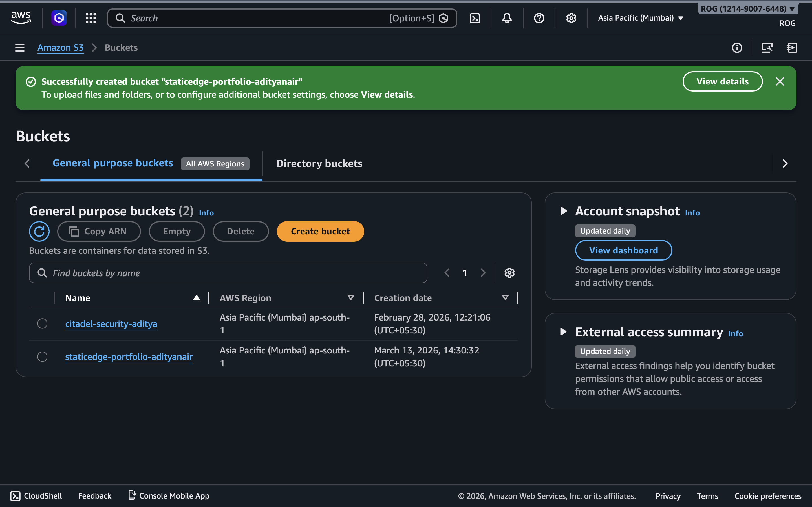This screenshot has width=812, height=507.
Task: Open the staticedge-portfolio-adityanair bucket link
Action: [x=129, y=356]
